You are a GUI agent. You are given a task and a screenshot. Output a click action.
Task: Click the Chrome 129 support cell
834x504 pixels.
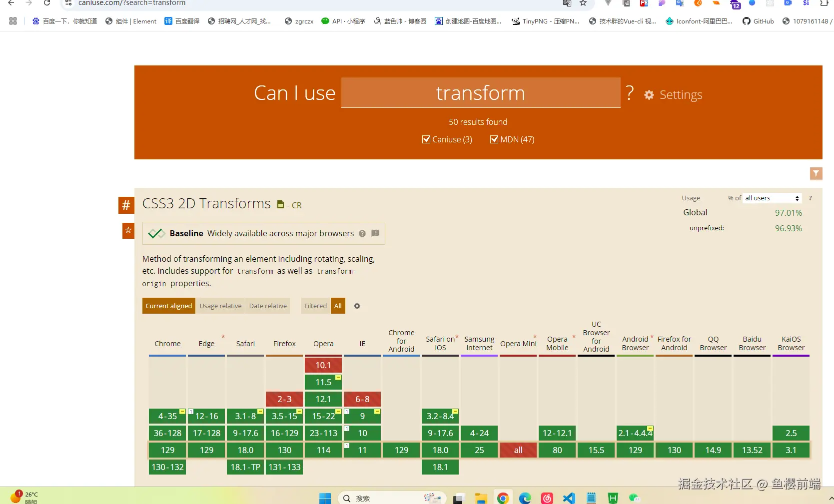tap(167, 450)
